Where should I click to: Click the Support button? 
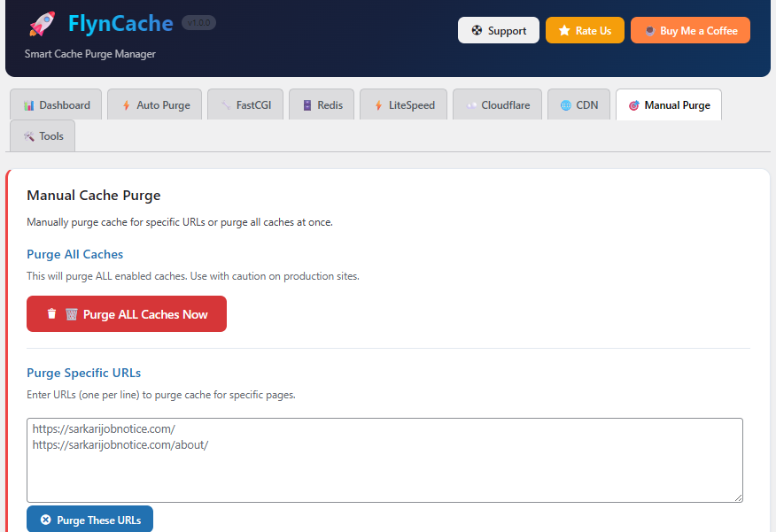(499, 30)
